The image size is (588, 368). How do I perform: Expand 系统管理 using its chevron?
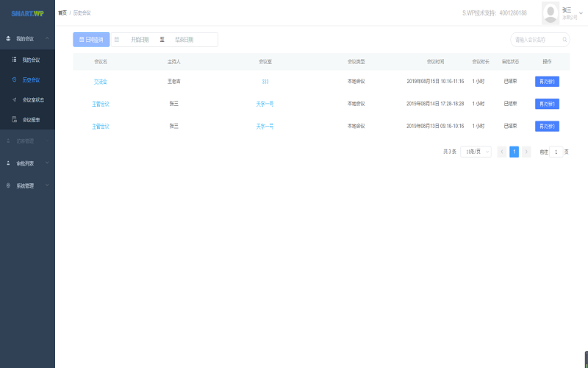(x=47, y=185)
